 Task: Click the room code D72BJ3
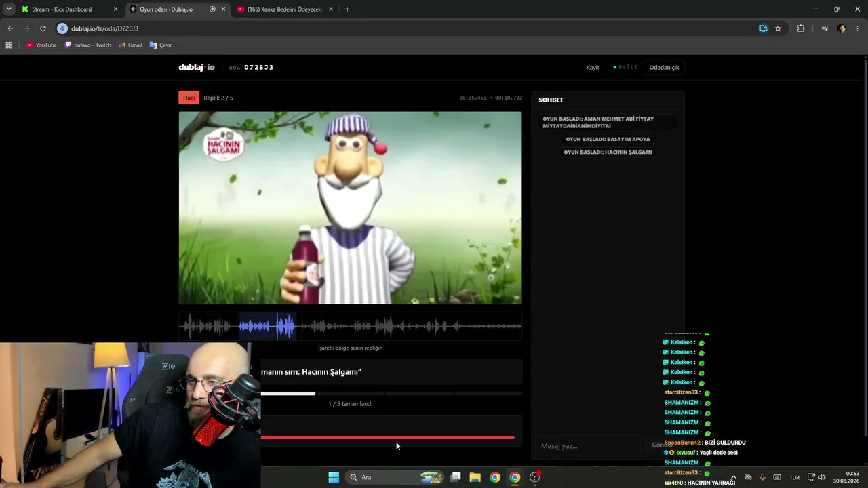pyautogui.click(x=259, y=68)
